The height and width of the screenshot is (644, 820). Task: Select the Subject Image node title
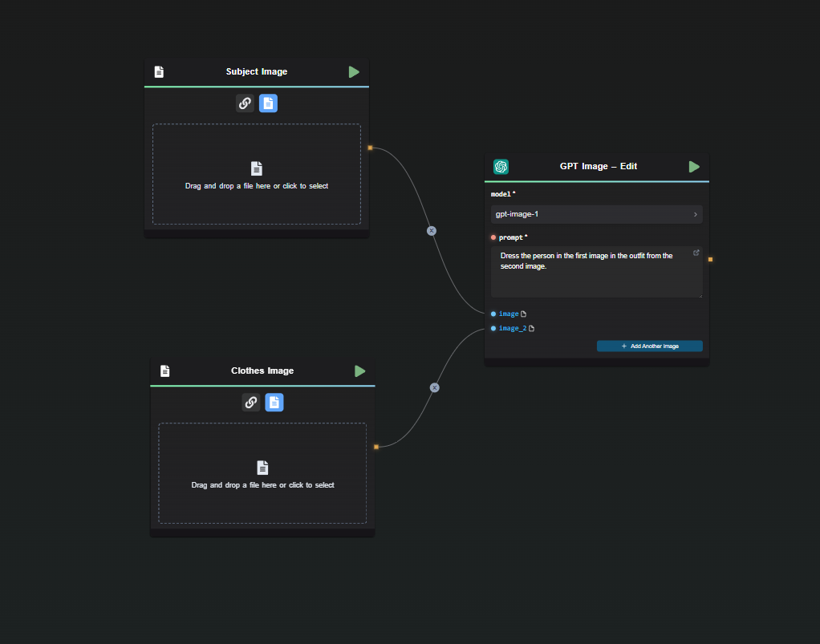[x=256, y=71]
